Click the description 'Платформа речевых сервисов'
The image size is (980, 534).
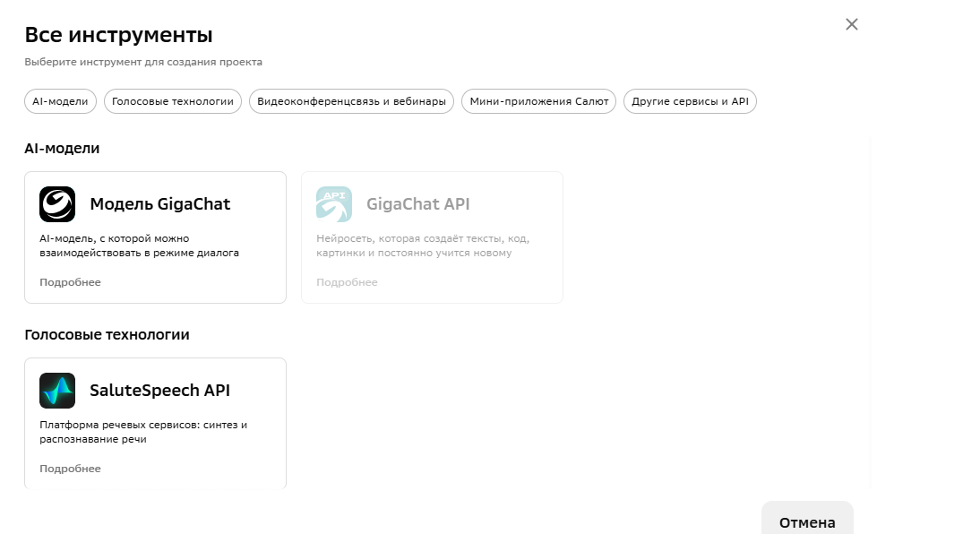[x=143, y=432]
